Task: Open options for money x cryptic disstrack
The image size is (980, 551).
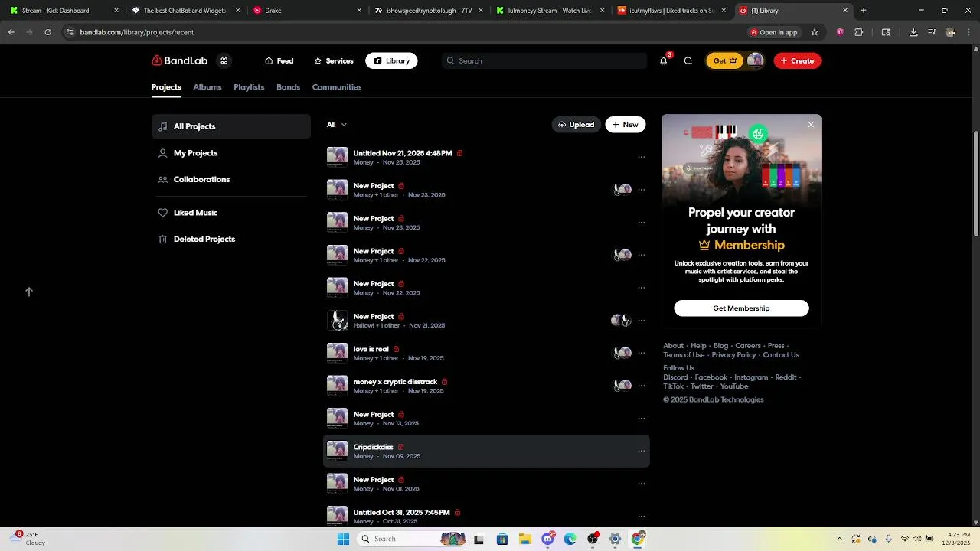Action: pos(642,386)
